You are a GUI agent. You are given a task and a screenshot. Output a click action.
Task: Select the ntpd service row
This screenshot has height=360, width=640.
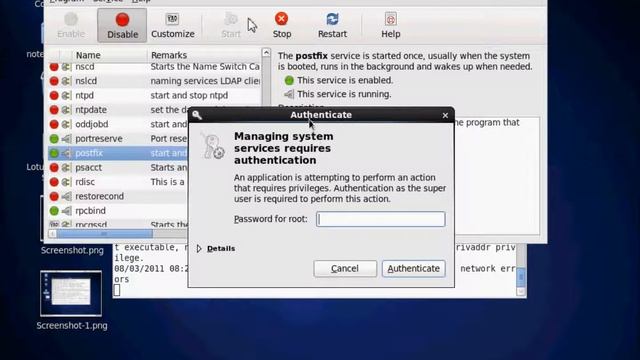tap(154, 95)
